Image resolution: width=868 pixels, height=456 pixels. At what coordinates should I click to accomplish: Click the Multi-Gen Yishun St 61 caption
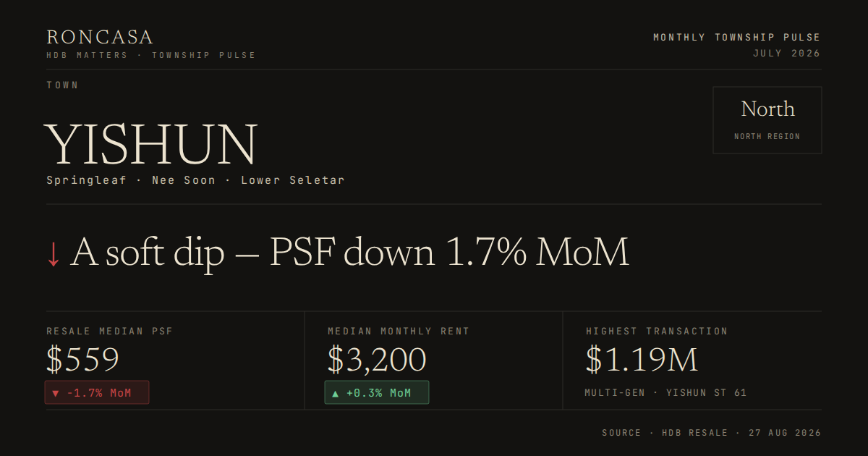click(x=665, y=393)
